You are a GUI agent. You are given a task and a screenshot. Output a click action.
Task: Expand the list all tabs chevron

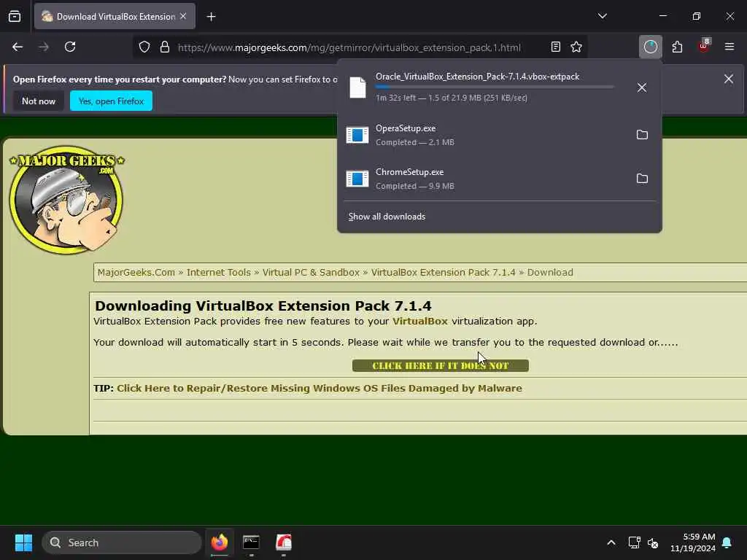click(602, 16)
